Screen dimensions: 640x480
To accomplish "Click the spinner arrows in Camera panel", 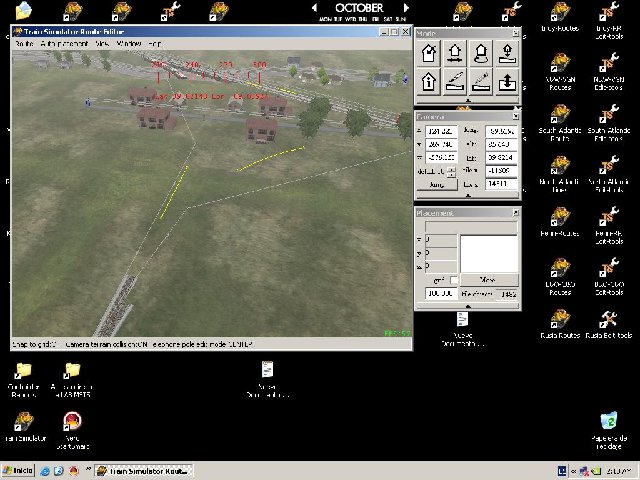I will click(452, 171).
